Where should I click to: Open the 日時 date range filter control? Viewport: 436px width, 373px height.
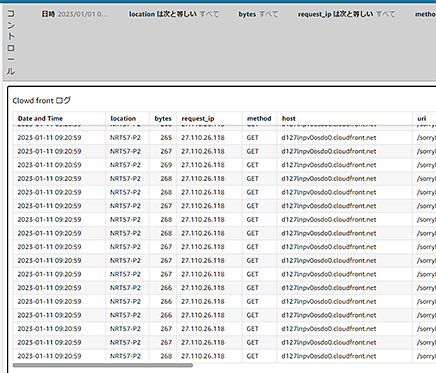74,14
